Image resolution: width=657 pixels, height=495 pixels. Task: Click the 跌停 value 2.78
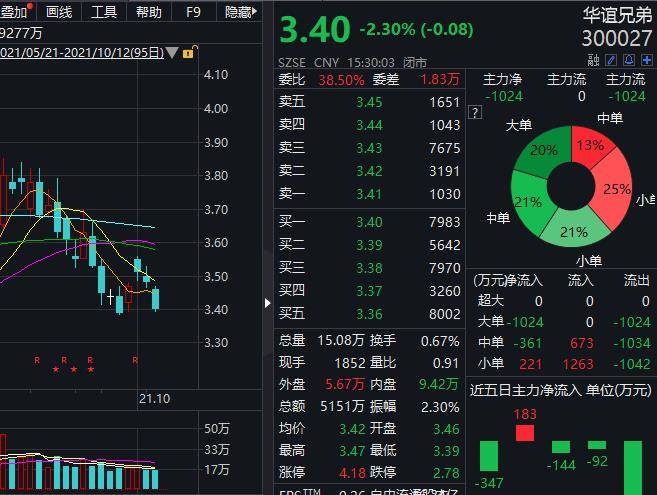point(446,473)
